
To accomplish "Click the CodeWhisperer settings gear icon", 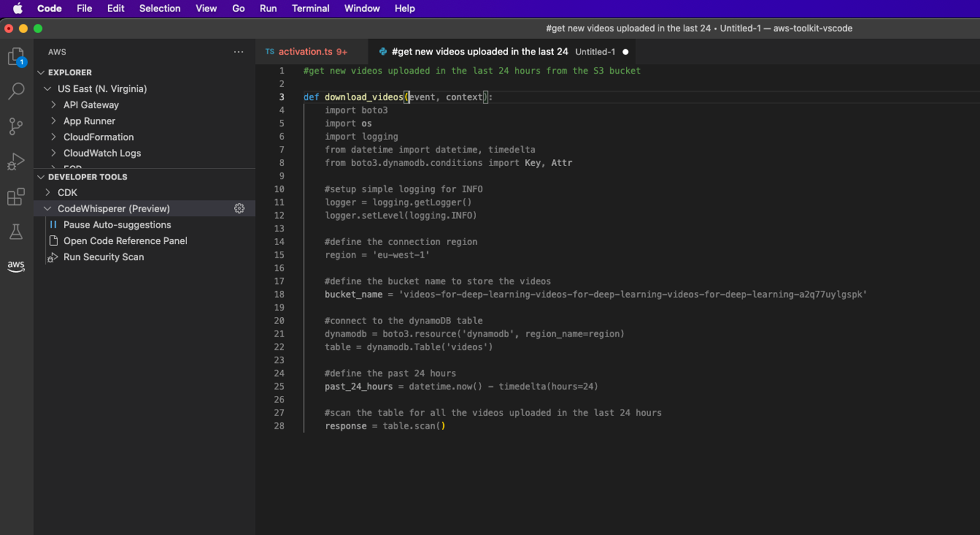I will coord(239,208).
